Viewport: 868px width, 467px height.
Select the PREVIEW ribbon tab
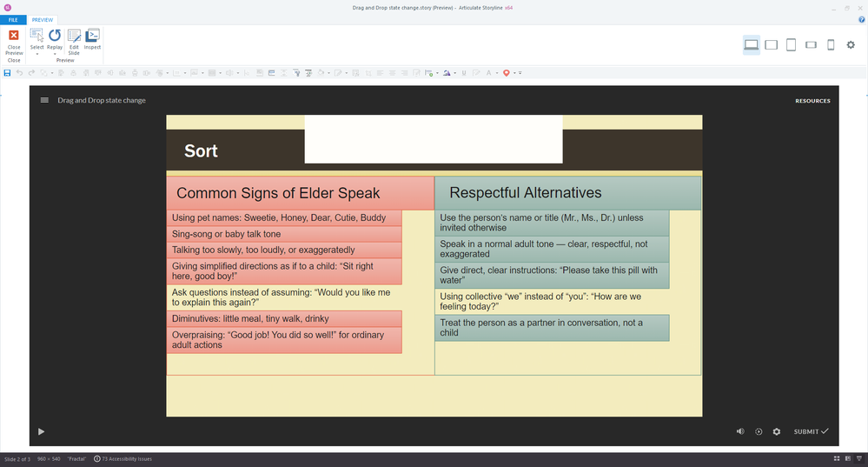(x=43, y=19)
